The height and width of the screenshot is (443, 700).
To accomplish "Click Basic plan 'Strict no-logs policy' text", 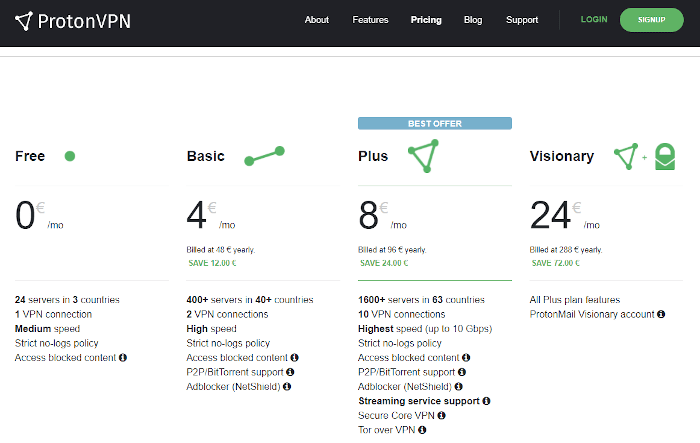I will (x=228, y=343).
